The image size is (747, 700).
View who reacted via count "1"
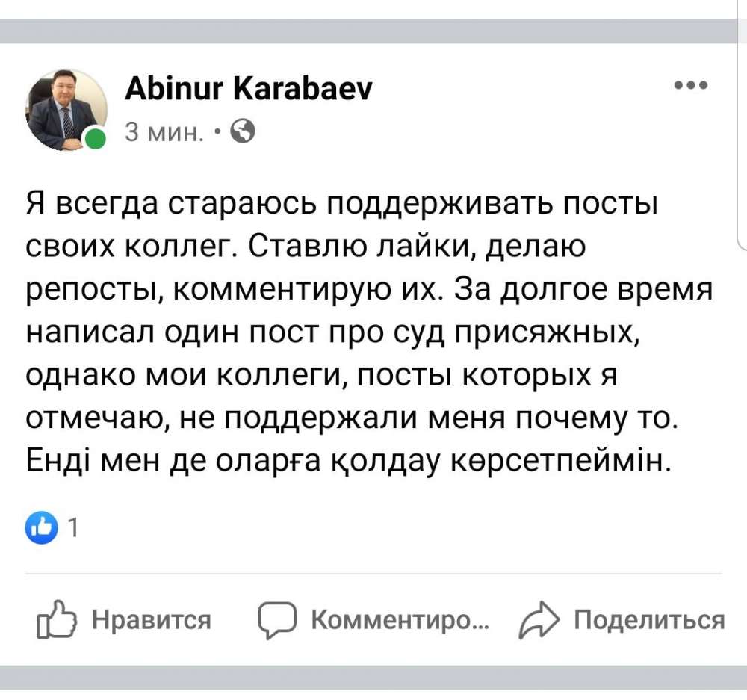(x=72, y=528)
